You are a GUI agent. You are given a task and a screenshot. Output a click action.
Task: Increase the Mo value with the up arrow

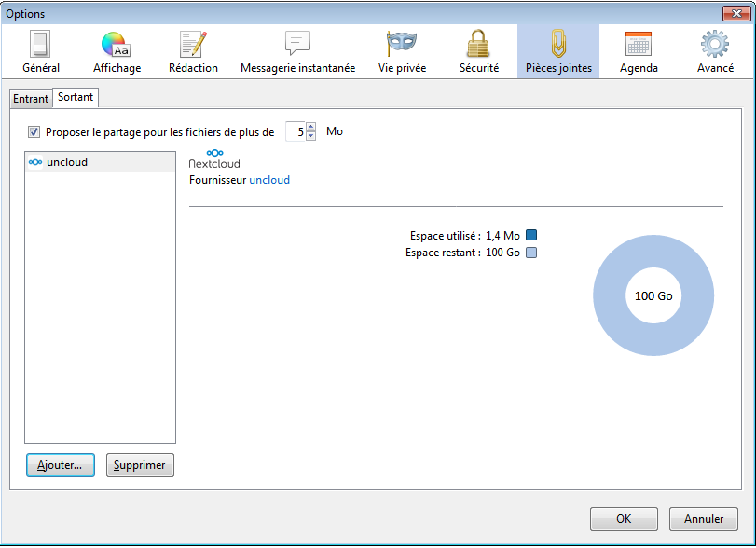[309, 127]
